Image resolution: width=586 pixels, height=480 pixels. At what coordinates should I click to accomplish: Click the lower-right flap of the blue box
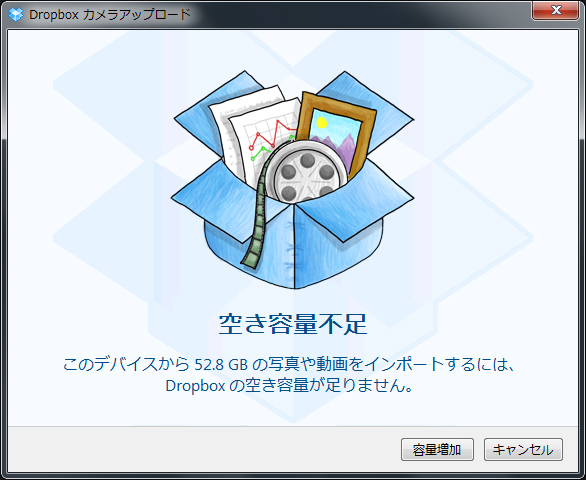pos(355,202)
